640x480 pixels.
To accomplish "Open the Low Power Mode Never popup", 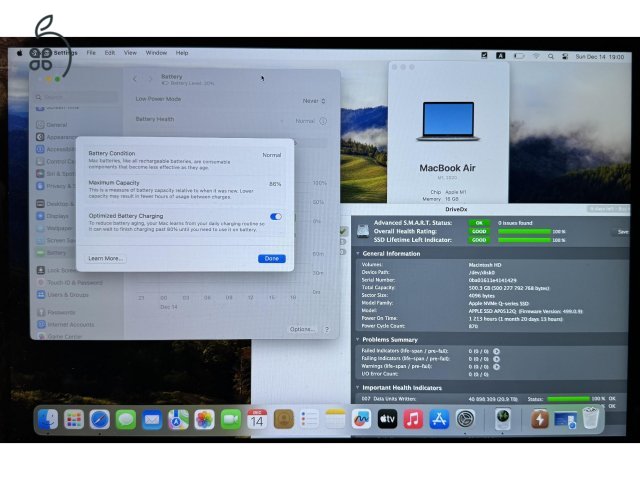I will [314, 101].
